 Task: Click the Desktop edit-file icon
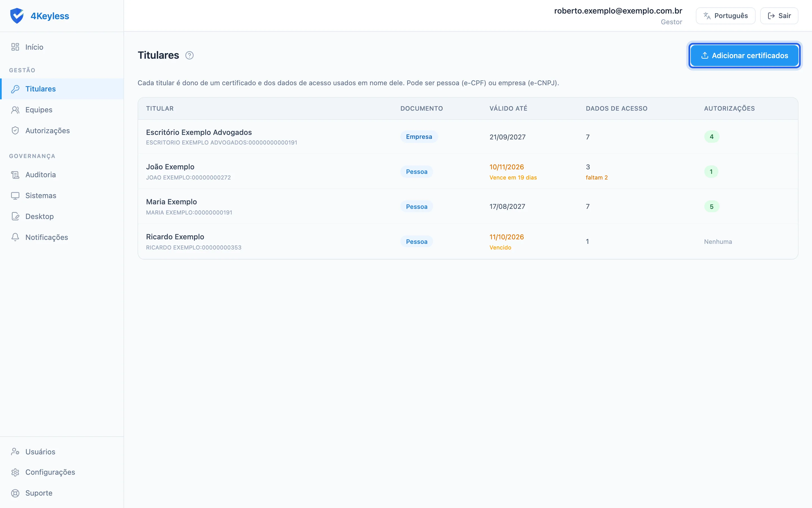coord(15,216)
